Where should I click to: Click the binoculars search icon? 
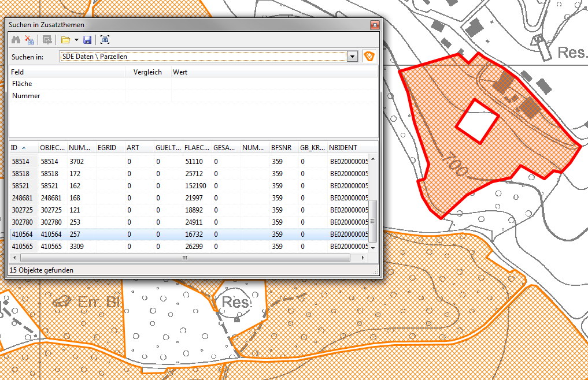coord(16,40)
